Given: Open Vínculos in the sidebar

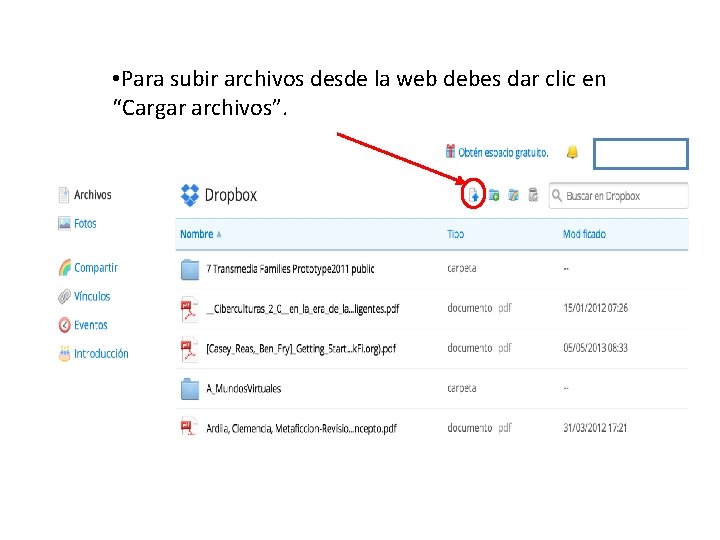Looking at the screenshot, I should [x=92, y=297].
